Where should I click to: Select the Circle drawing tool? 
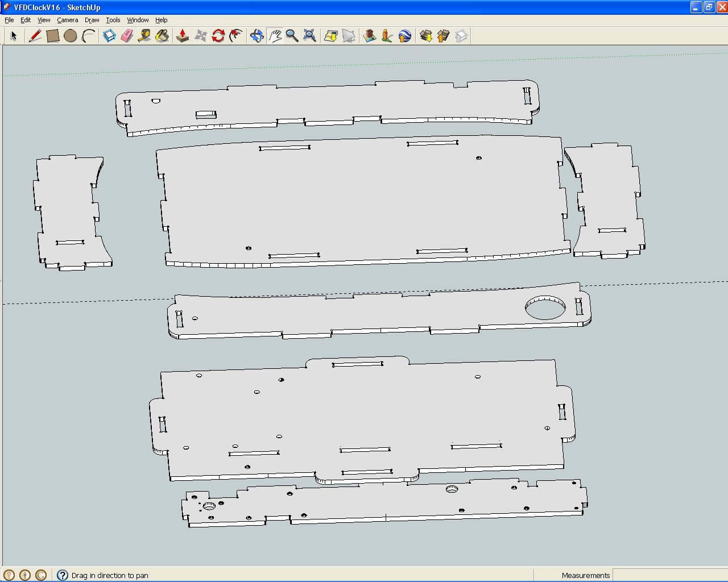[71, 36]
